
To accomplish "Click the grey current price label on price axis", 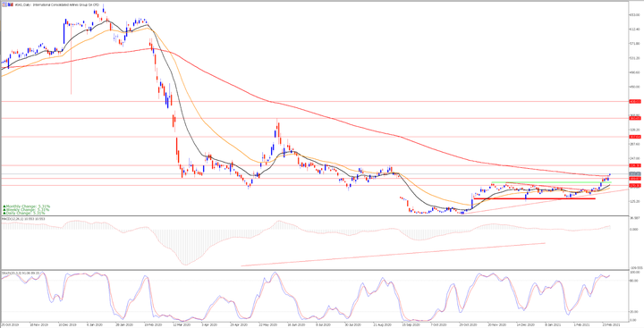I will tap(634, 174).
